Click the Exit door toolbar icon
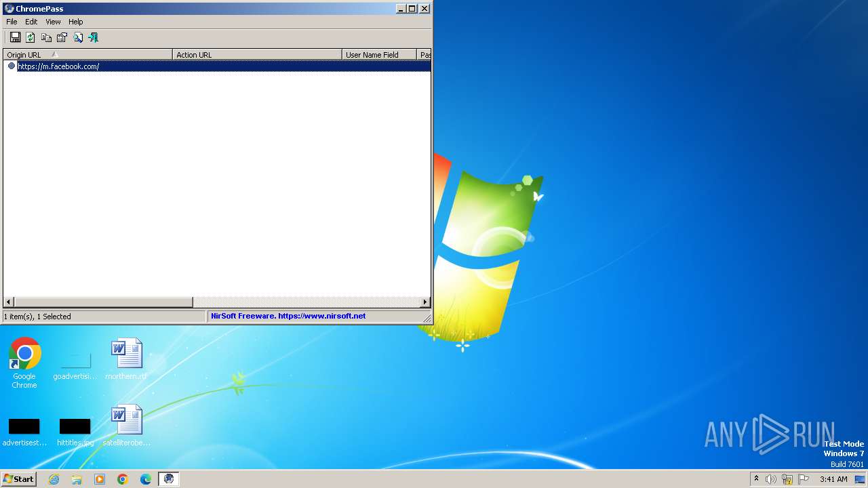The height and width of the screenshot is (488, 868). (x=94, y=37)
